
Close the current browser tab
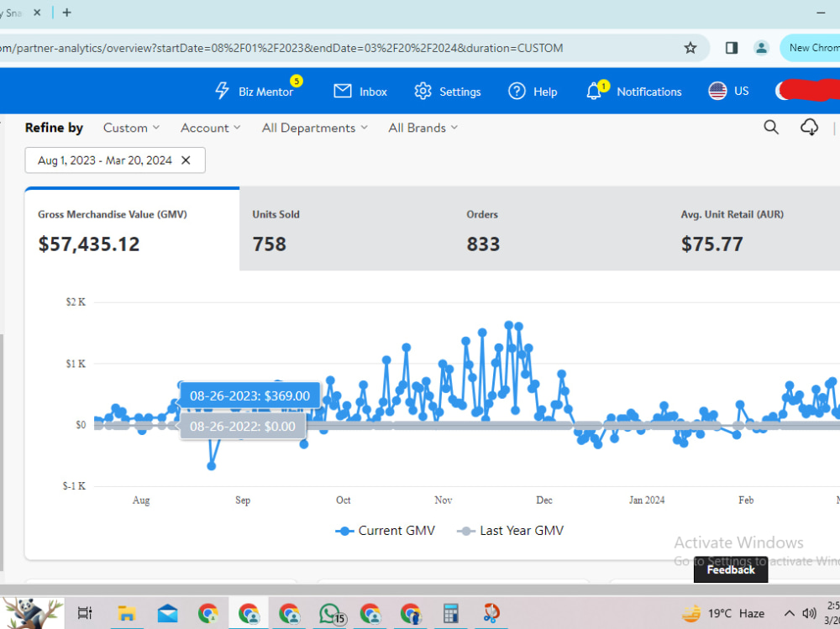pyautogui.click(x=37, y=13)
